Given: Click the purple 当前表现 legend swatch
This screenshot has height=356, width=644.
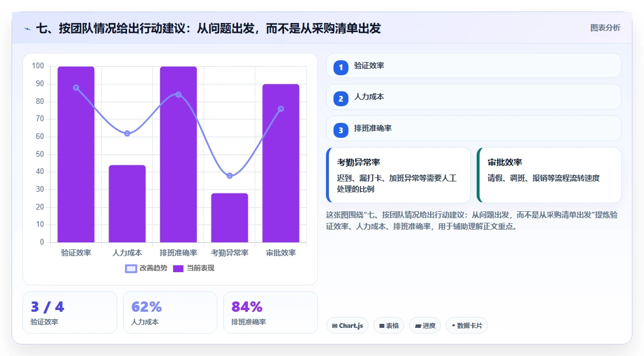Looking at the screenshot, I should pos(178,269).
